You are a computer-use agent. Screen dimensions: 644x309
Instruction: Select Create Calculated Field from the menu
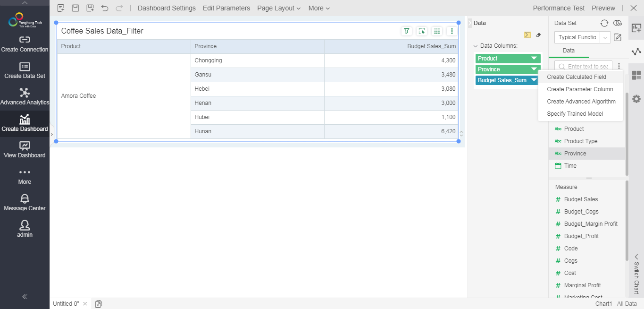(577, 77)
